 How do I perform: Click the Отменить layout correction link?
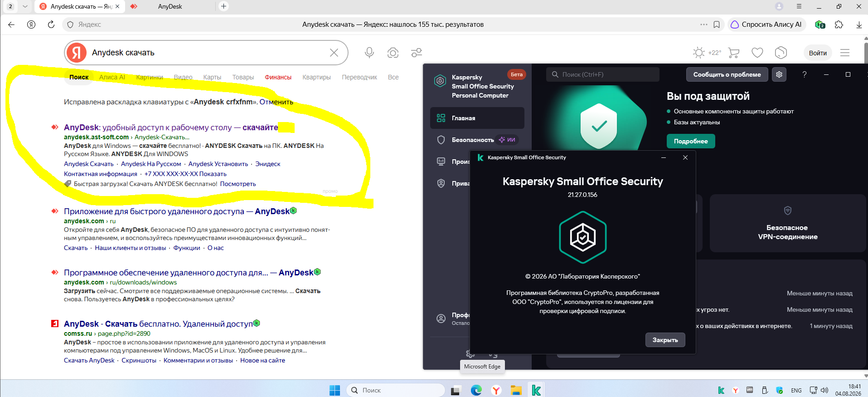[x=276, y=102]
